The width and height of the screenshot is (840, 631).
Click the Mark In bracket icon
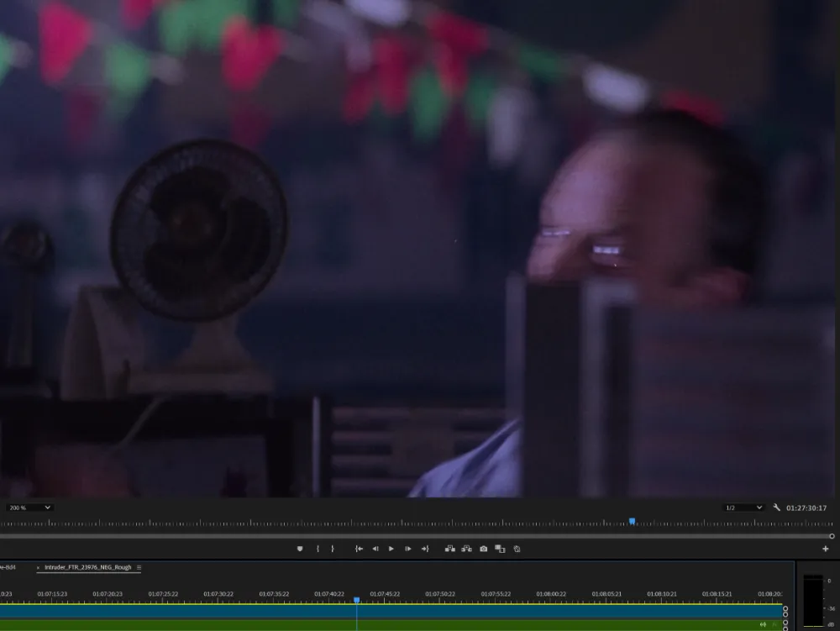pos(318,549)
